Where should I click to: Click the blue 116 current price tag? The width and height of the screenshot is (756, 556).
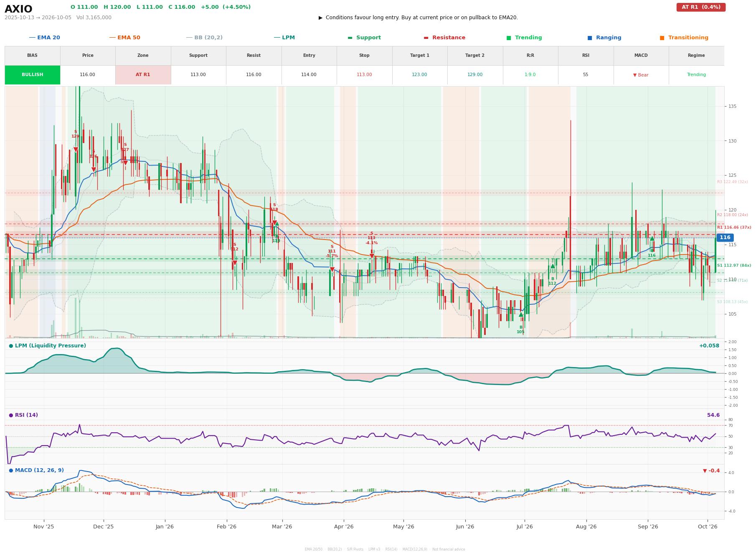pos(725,237)
